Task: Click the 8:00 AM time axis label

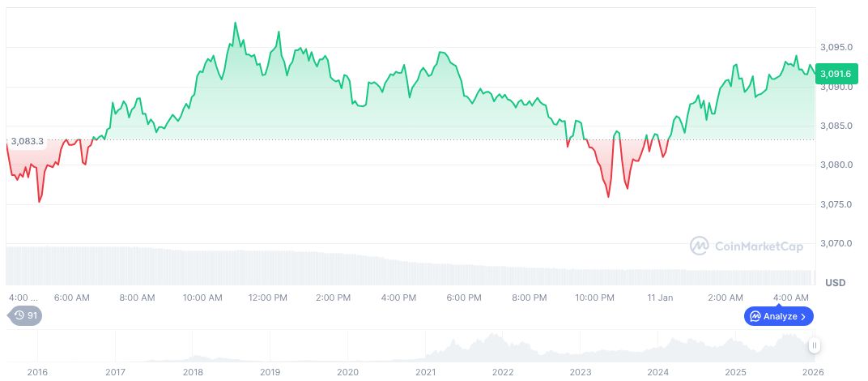Action: click(x=137, y=298)
